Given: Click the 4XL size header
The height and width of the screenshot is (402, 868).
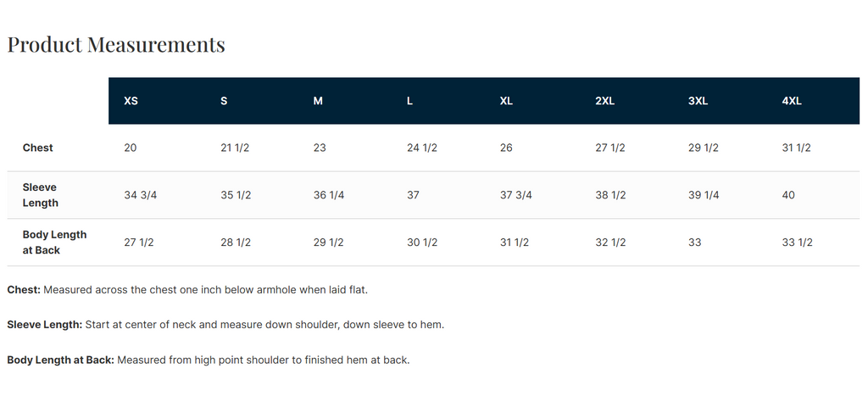Looking at the screenshot, I should (x=791, y=101).
